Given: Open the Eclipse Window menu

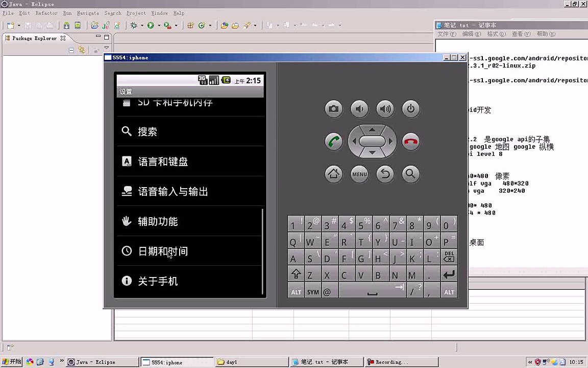Looking at the screenshot, I should [x=160, y=13].
